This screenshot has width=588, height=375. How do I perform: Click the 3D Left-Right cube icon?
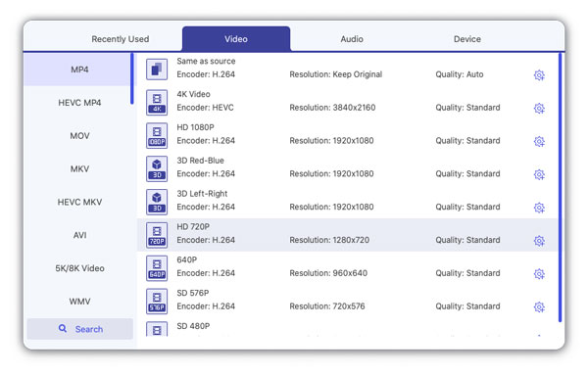[x=157, y=202]
